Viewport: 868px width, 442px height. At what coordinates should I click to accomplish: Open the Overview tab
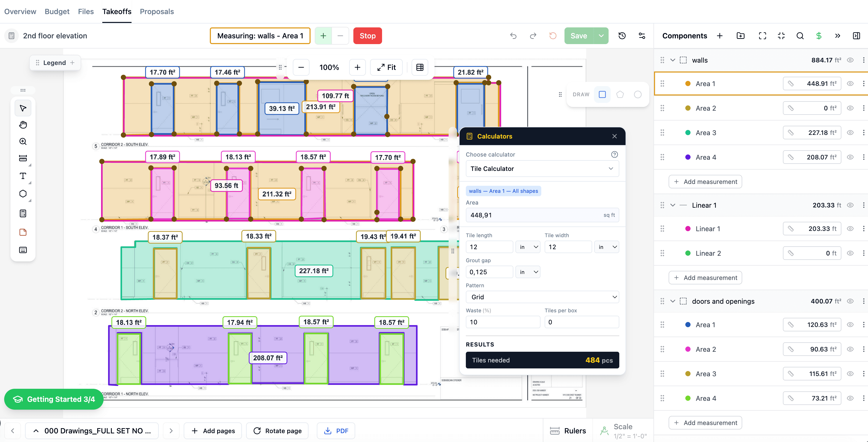(x=20, y=11)
